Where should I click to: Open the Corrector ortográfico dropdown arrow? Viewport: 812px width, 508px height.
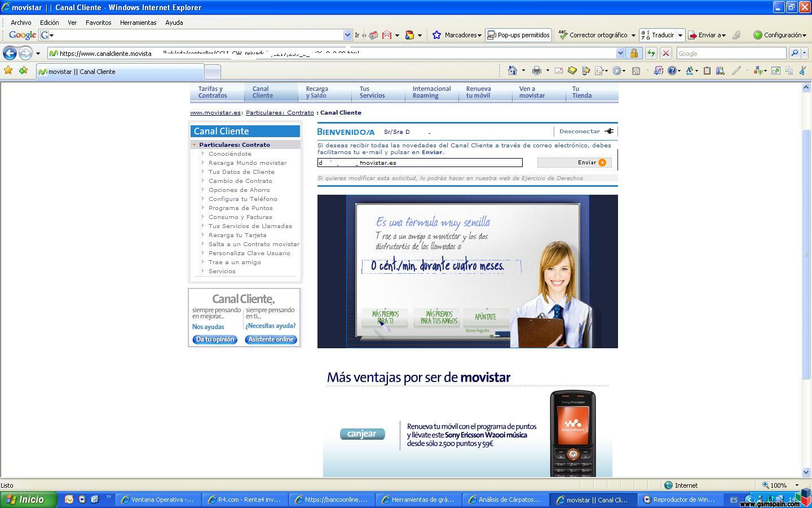(633, 35)
